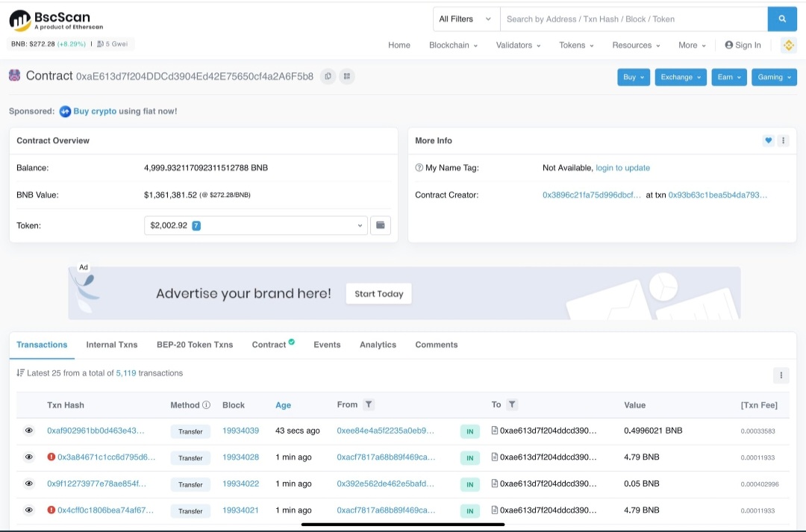The image size is (806, 532).
Task: Click the My Name Tag help icon
Action: point(419,168)
